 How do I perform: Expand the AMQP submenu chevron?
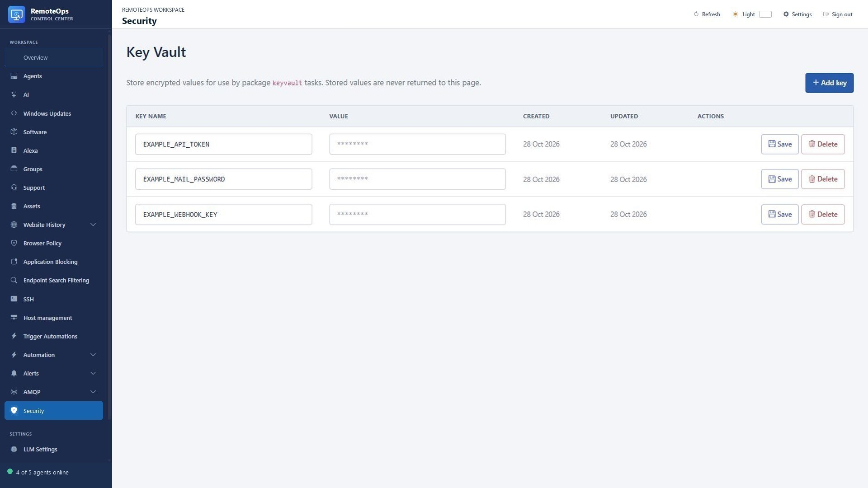[93, 392]
